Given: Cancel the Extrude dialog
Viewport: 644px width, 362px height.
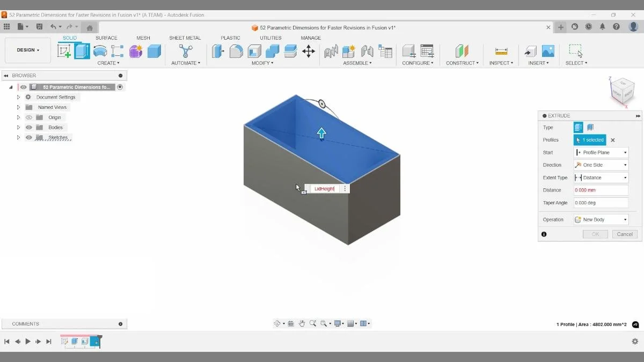Looking at the screenshot, I should point(624,234).
